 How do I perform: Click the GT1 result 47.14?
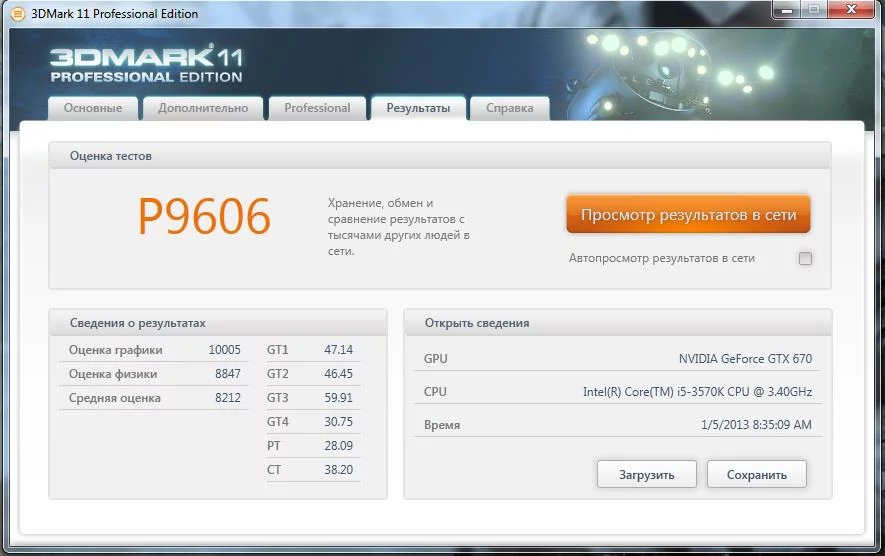(x=339, y=350)
